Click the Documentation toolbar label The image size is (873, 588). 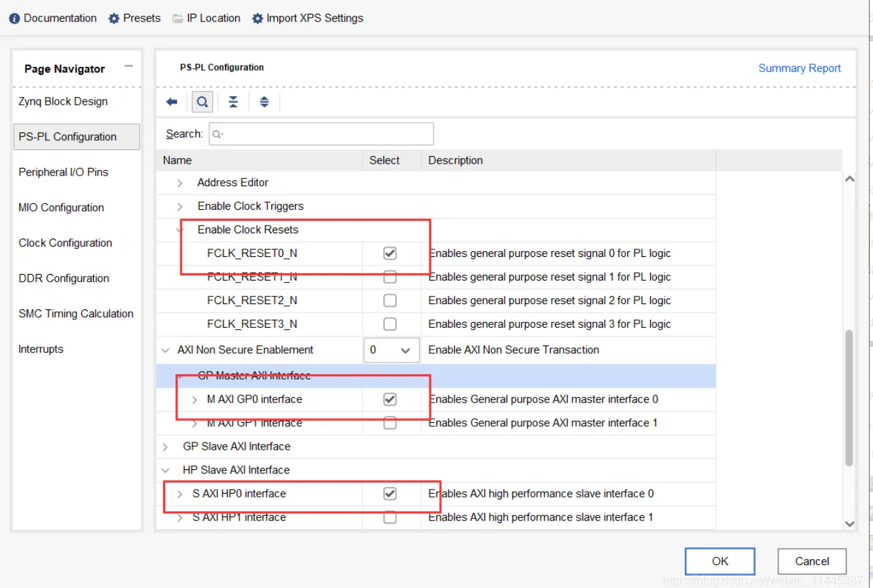(x=60, y=18)
